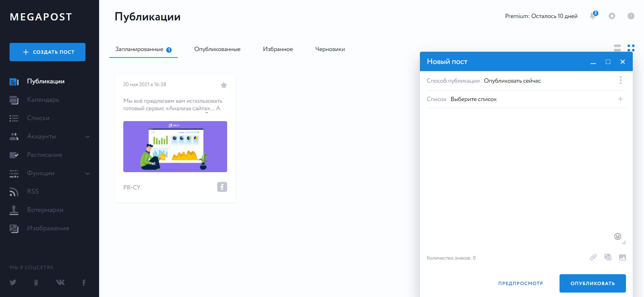The image size is (644, 297).
Task: Switch to the Запланированные tab
Action: click(x=143, y=49)
